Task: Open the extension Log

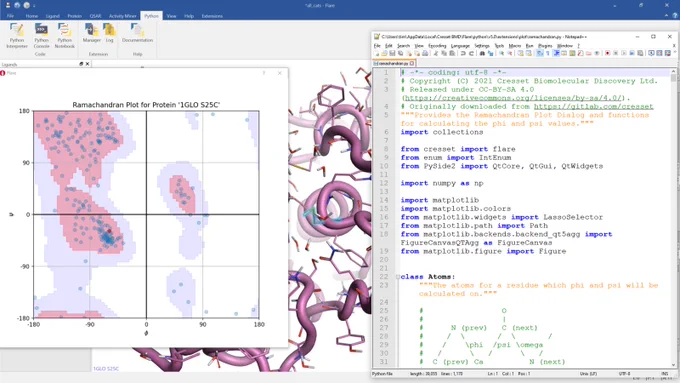Action: pyautogui.click(x=109, y=33)
